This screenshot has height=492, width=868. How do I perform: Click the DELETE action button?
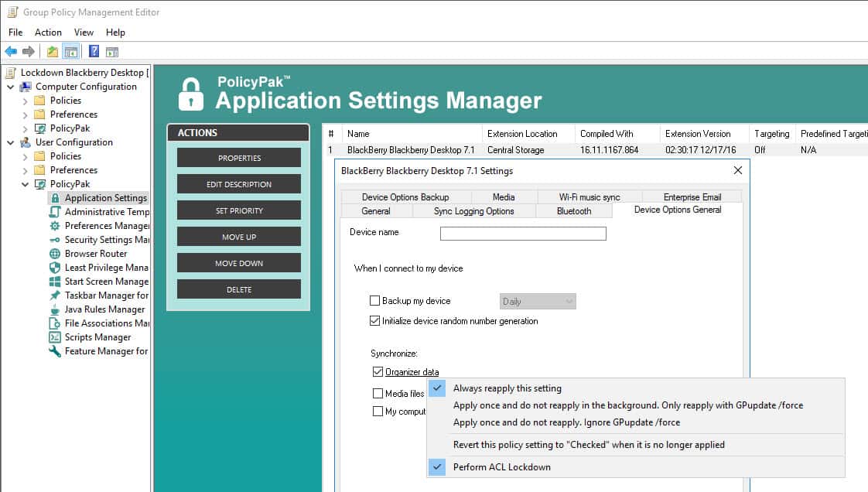[x=239, y=289]
